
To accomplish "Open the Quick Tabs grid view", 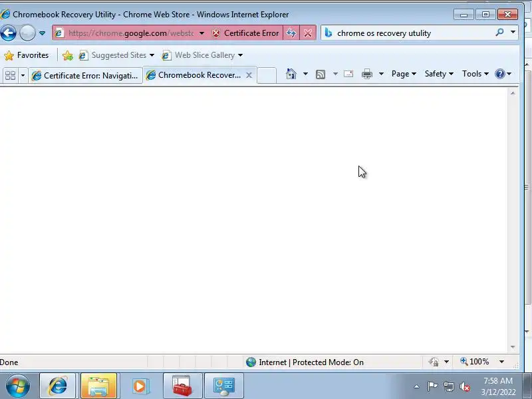I will point(10,75).
